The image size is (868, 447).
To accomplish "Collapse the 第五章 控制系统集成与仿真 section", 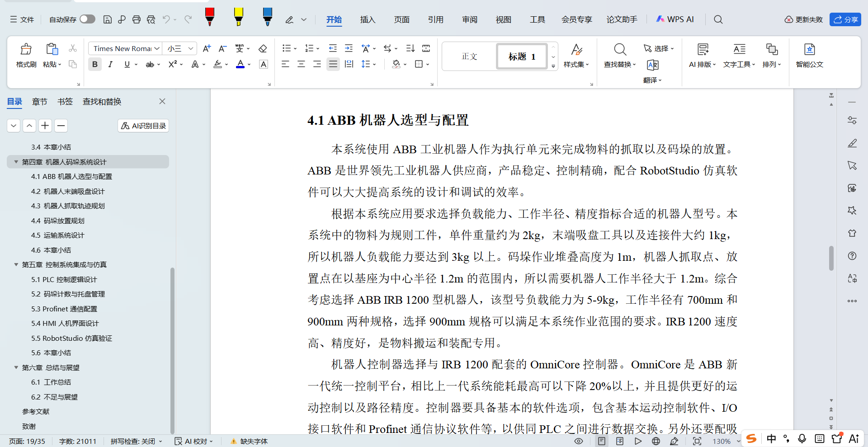I will [x=16, y=264].
